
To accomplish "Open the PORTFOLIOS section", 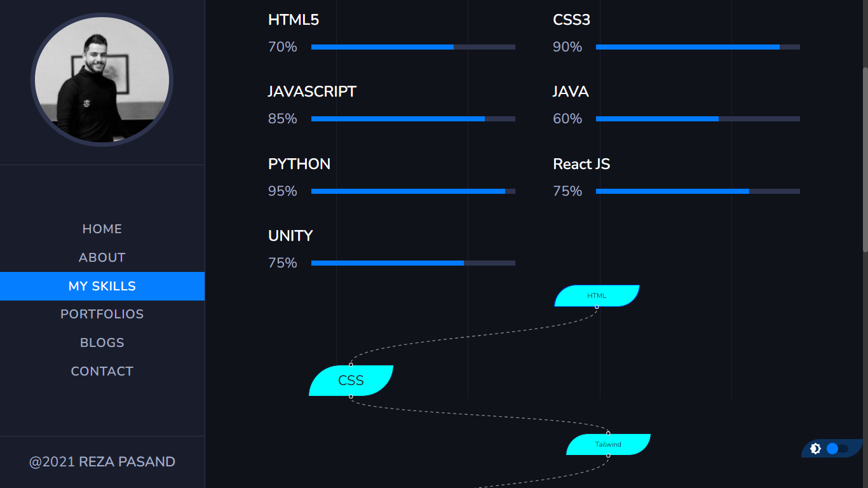I will 102,314.
